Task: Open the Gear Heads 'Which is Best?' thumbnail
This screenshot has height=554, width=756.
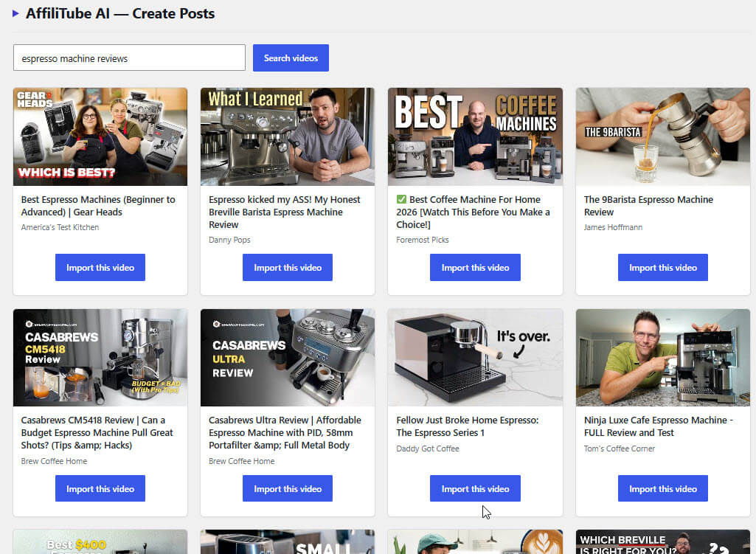Action: (x=100, y=136)
